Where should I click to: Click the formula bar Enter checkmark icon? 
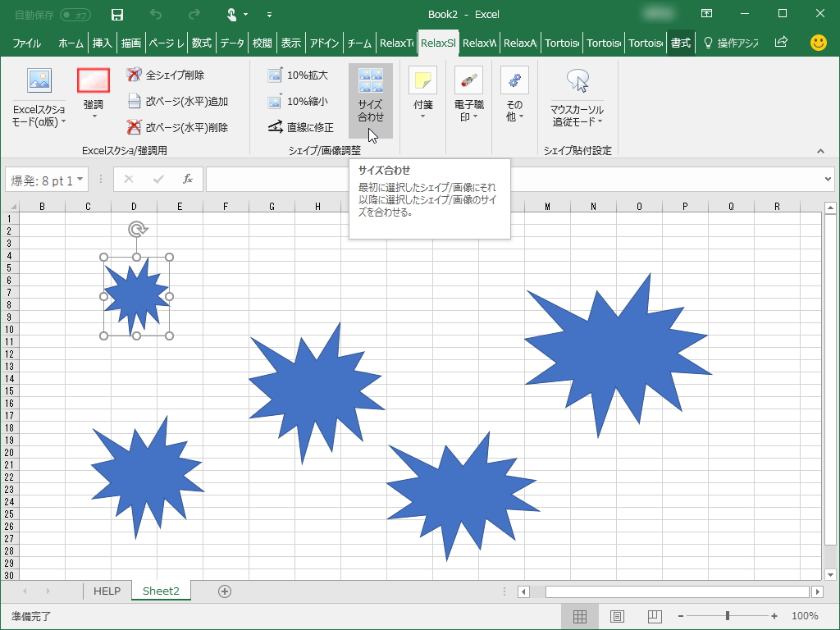[158, 179]
